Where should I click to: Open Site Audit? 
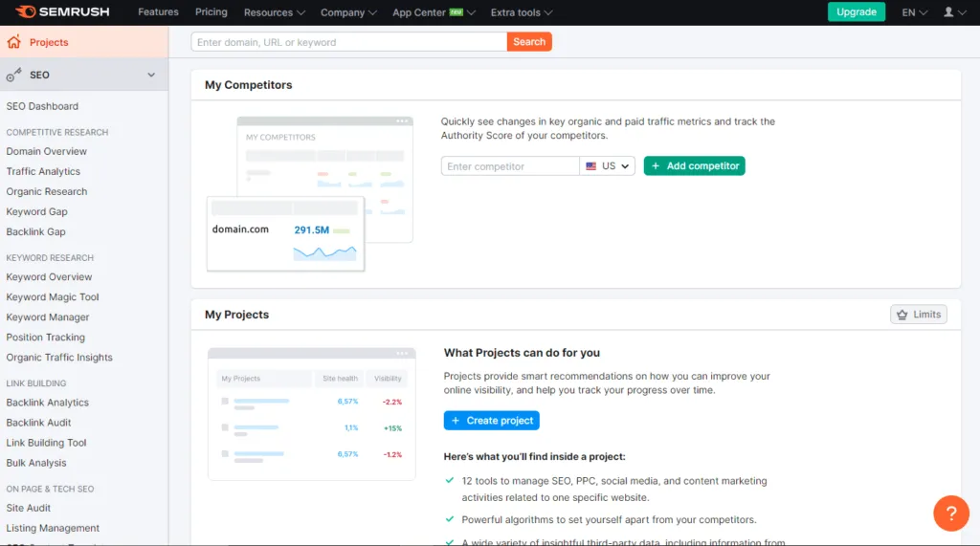point(28,508)
